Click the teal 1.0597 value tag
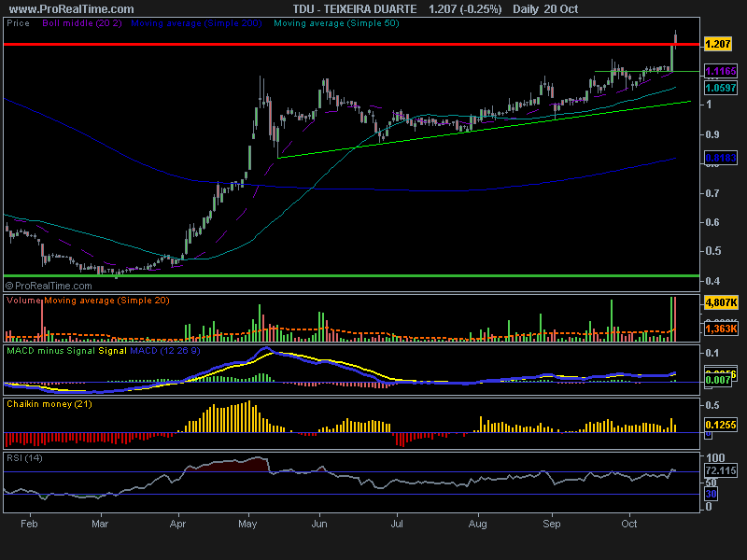Screen dimensions: 747x560 721,88
